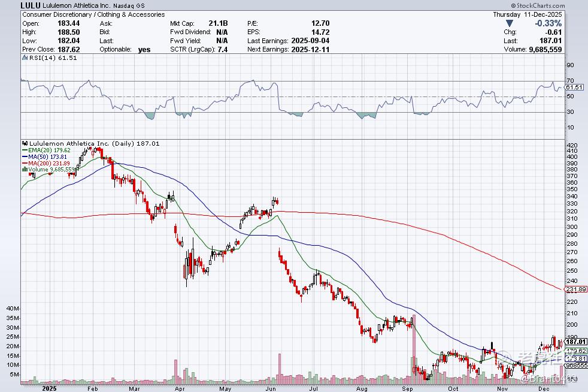Image resolution: width=588 pixels, height=392 pixels.
Task: Click the RSI indicator icon before RSI(14)
Action: click(25, 58)
